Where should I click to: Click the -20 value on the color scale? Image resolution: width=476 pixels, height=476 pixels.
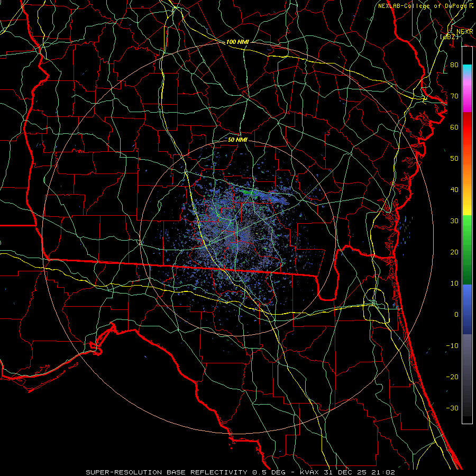click(x=452, y=377)
